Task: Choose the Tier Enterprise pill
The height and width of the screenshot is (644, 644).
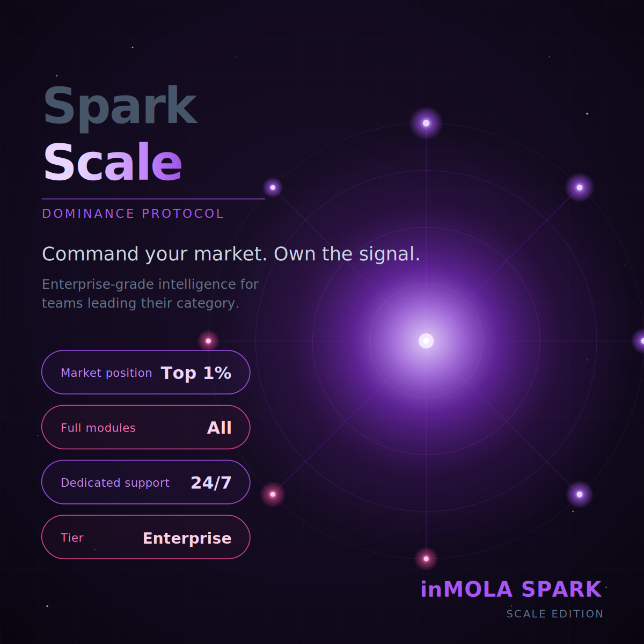Action: click(146, 537)
